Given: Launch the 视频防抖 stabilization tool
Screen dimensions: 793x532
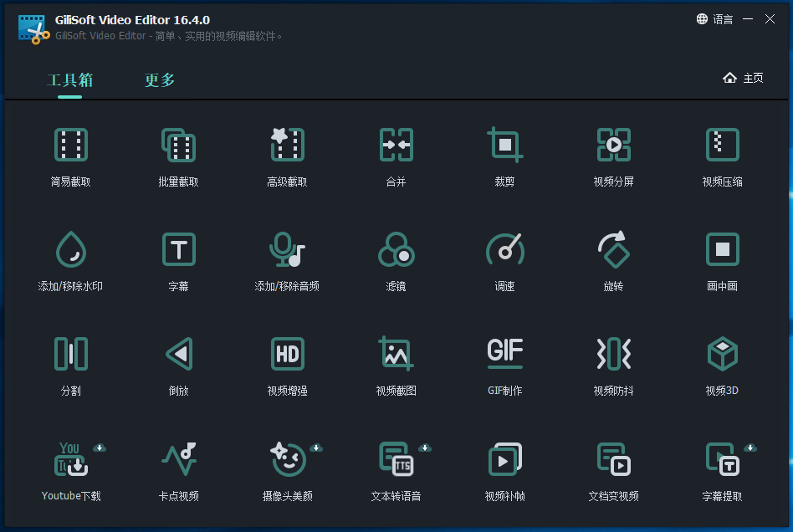Looking at the screenshot, I should point(613,355).
